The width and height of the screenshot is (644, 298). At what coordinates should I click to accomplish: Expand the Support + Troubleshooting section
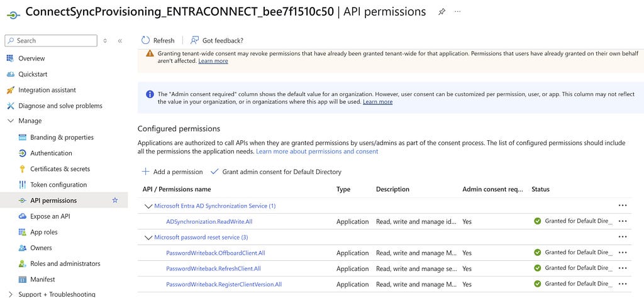[x=10, y=294]
